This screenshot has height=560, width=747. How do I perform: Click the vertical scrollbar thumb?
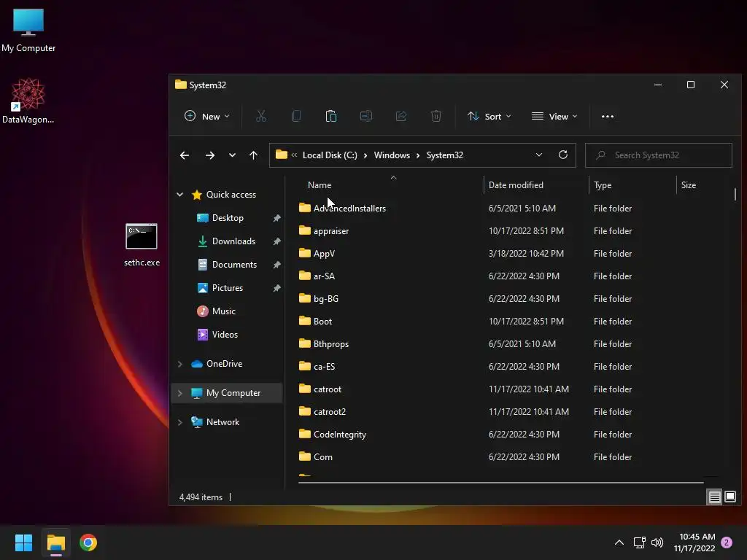tap(735, 194)
